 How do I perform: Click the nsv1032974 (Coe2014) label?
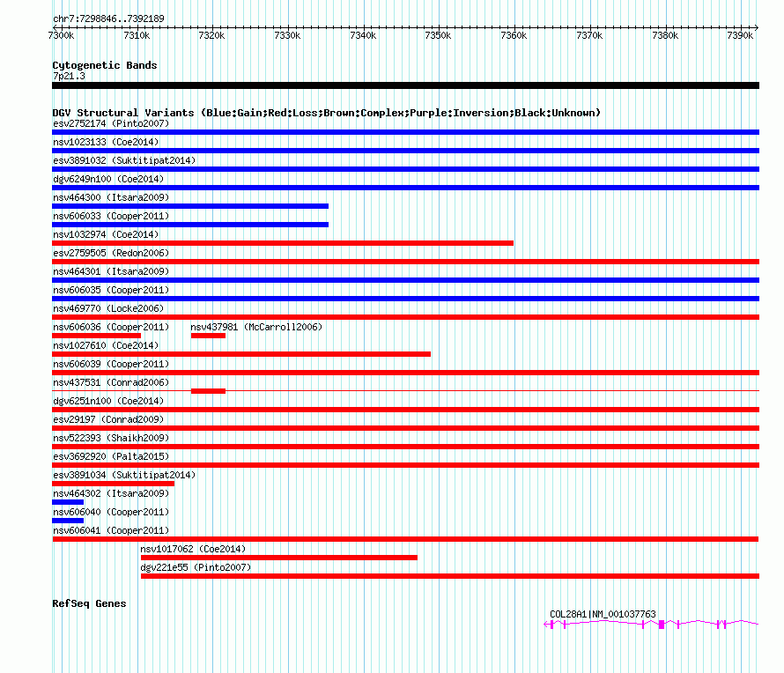click(x=106, y=234)
